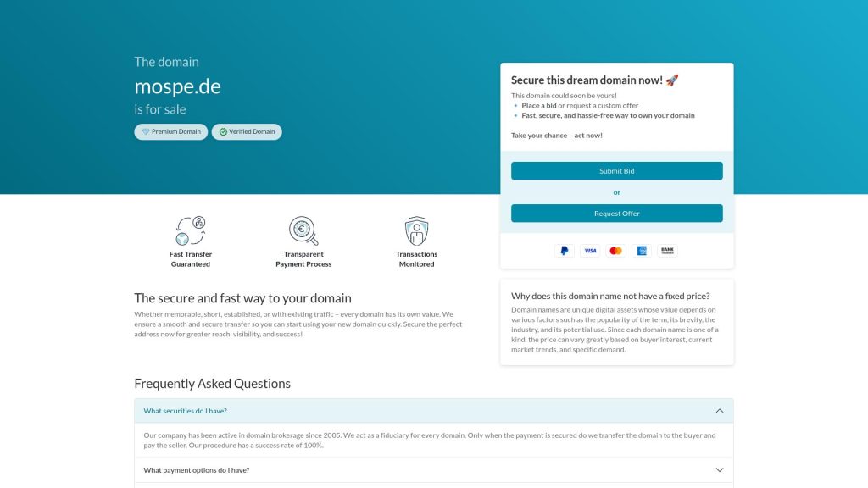Click the 'What securities do I have?' heading
Image resolution: width=868 pixels, height=488 pixels.
185,411
